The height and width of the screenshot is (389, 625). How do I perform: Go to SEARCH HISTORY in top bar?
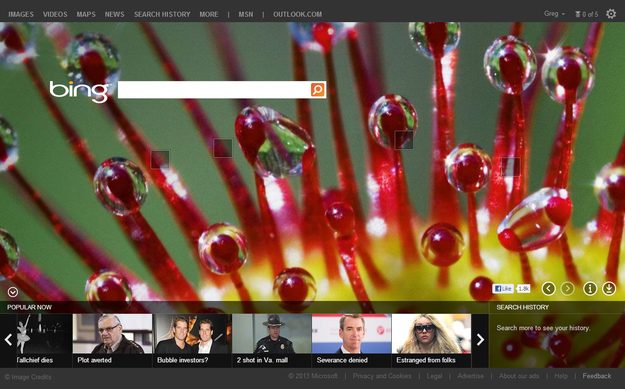pos(162,14)
